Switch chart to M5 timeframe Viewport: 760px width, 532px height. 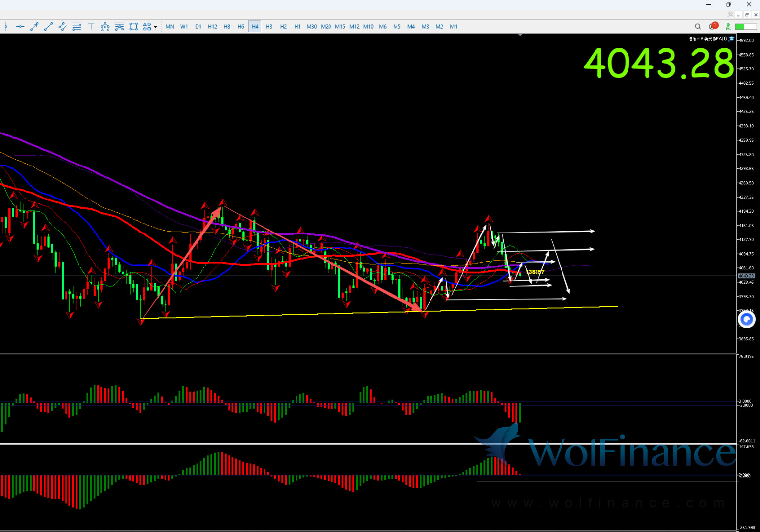coord(397,27)
